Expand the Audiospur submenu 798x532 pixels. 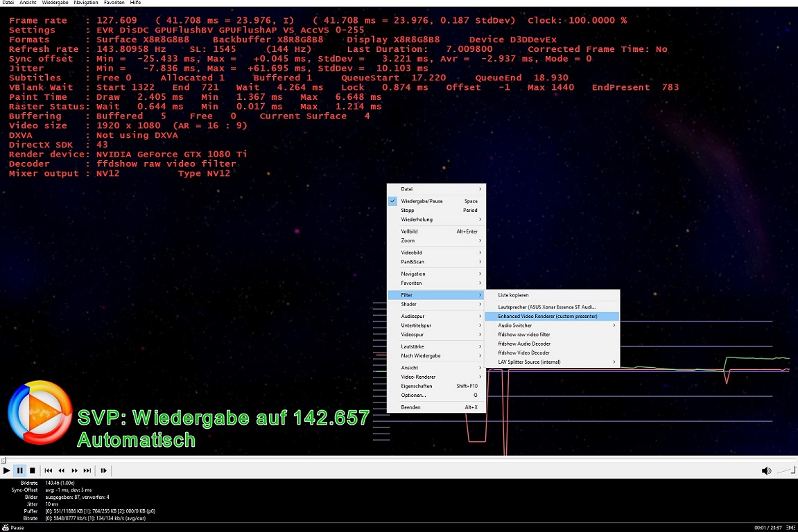click(437, 316)
